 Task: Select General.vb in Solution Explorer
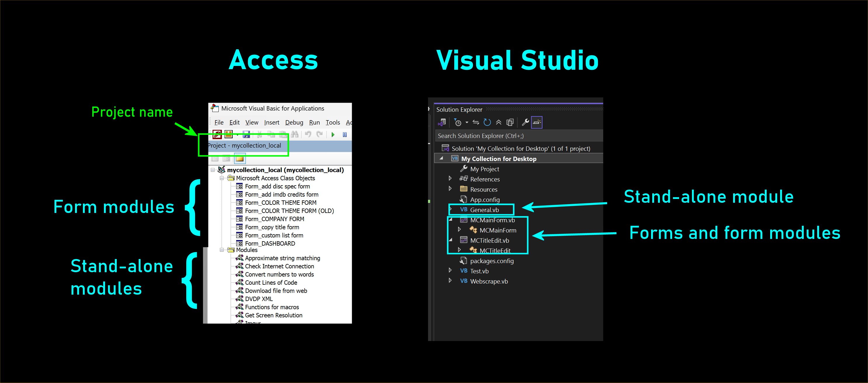(484, 210)
